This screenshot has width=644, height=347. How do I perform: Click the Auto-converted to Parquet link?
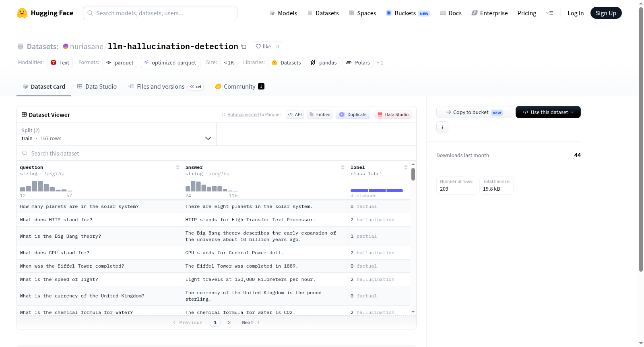point(243,114)
